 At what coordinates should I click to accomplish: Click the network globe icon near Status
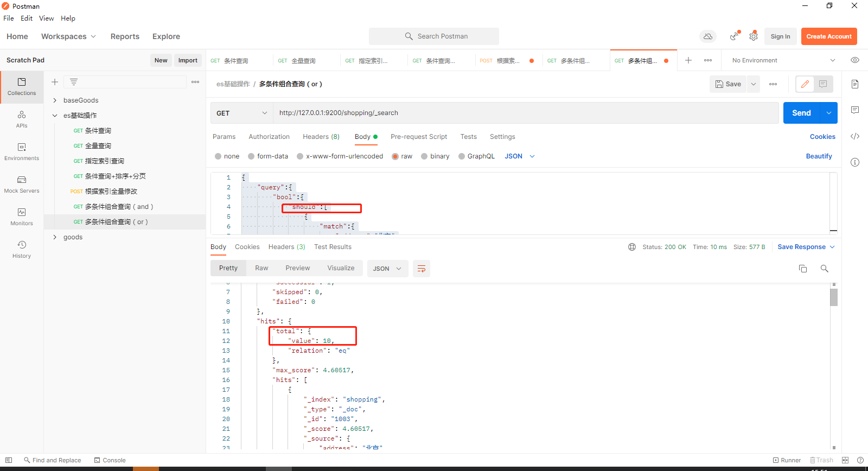632,247
